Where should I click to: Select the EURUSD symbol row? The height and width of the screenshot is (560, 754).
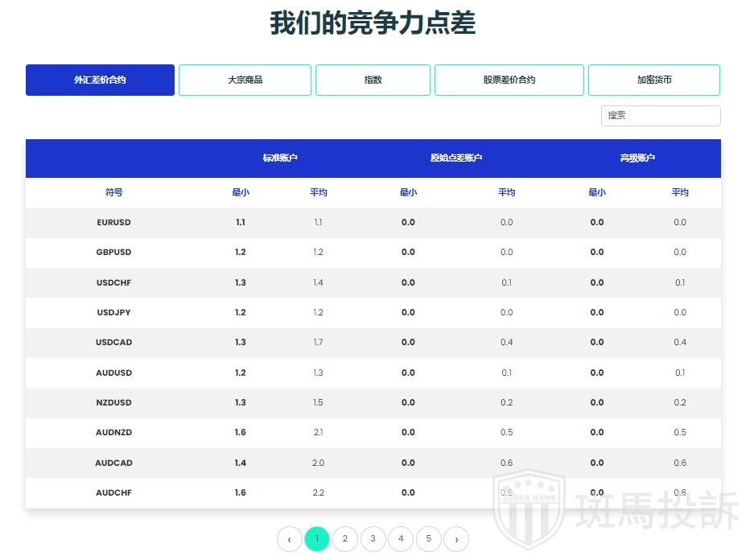tap(113, 223)
